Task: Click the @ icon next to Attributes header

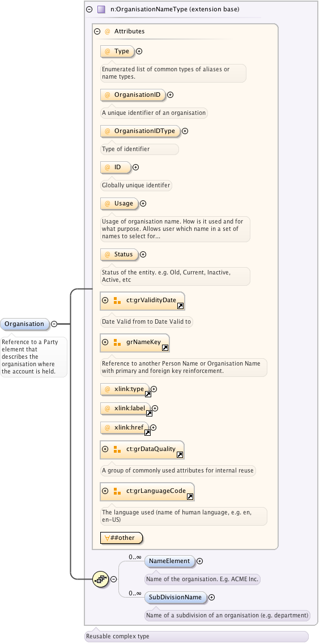Action: pyautogui.click(x=107, y=31)
